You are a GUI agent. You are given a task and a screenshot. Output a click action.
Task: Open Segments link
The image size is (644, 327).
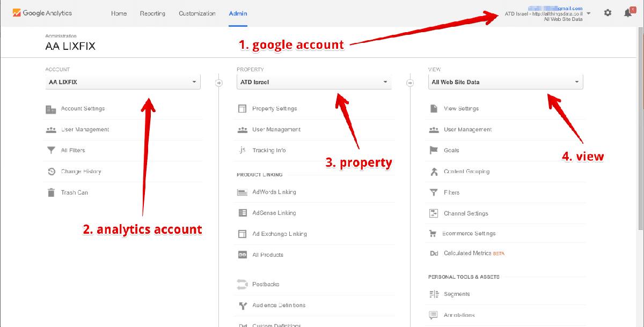457,294
